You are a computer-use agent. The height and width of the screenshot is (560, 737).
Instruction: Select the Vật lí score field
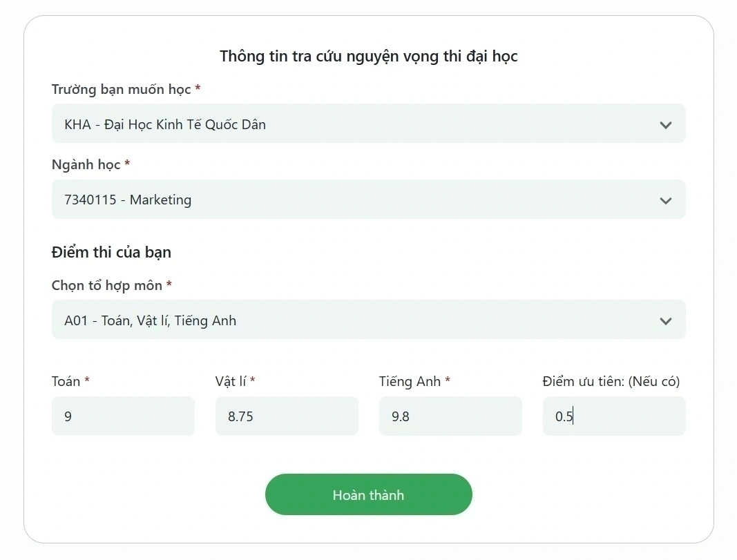point(287,416)
